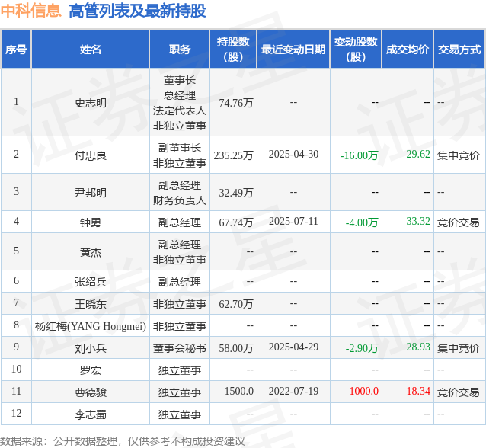Viewport: 486px width, 448px height.
Task: Click the holding value 235.25万
Action: (x=233, y=155)
